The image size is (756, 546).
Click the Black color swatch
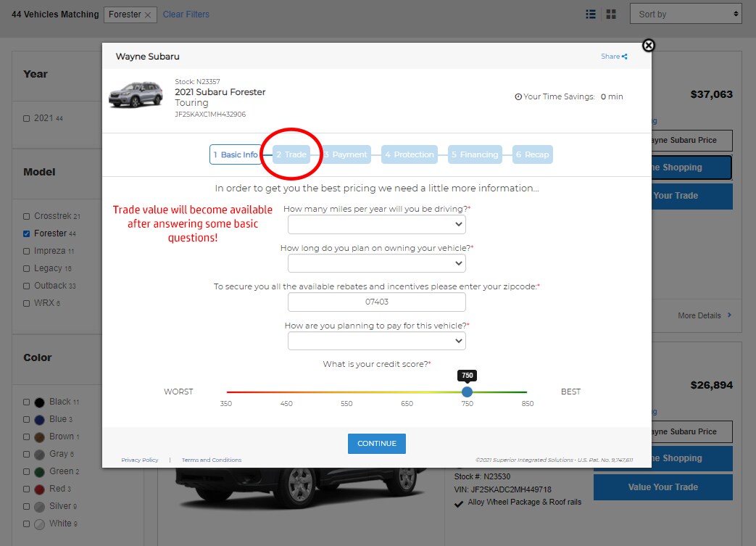pyautogui.click(x=40, y=402)
